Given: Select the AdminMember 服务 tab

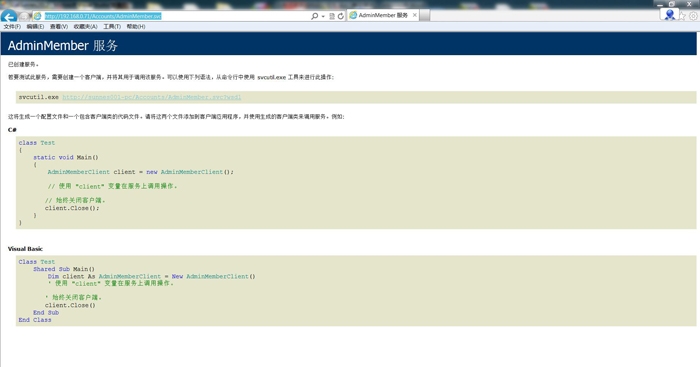Looking at the screenshot, I should [383, 15].
